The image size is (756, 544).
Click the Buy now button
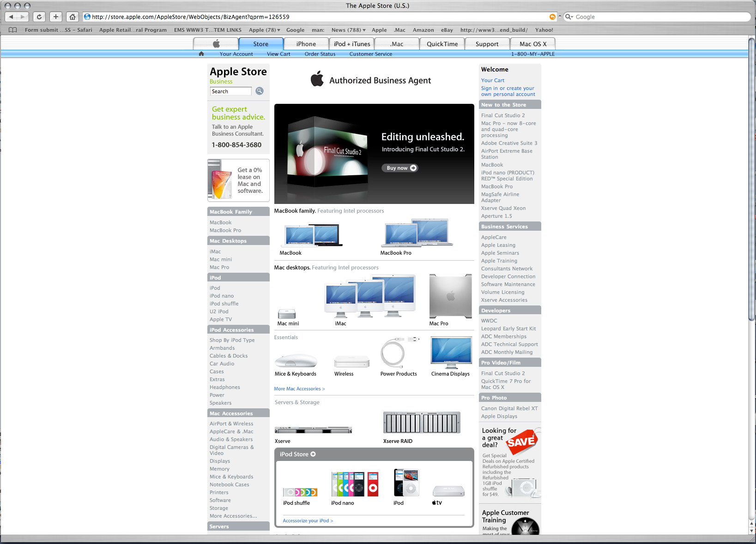399,168
